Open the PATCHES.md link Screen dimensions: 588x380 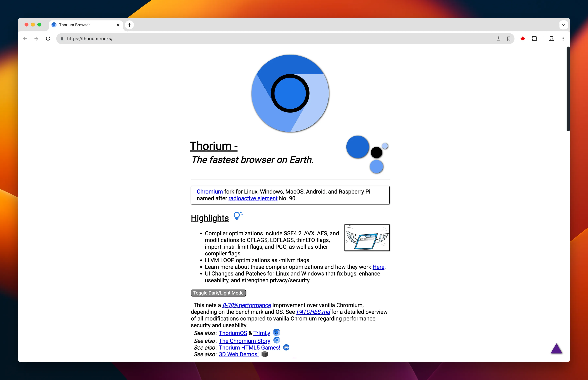point(313,312)
